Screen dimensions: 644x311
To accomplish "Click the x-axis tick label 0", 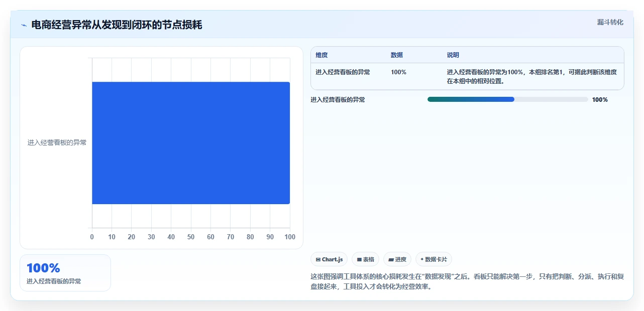I will [92, 237].
